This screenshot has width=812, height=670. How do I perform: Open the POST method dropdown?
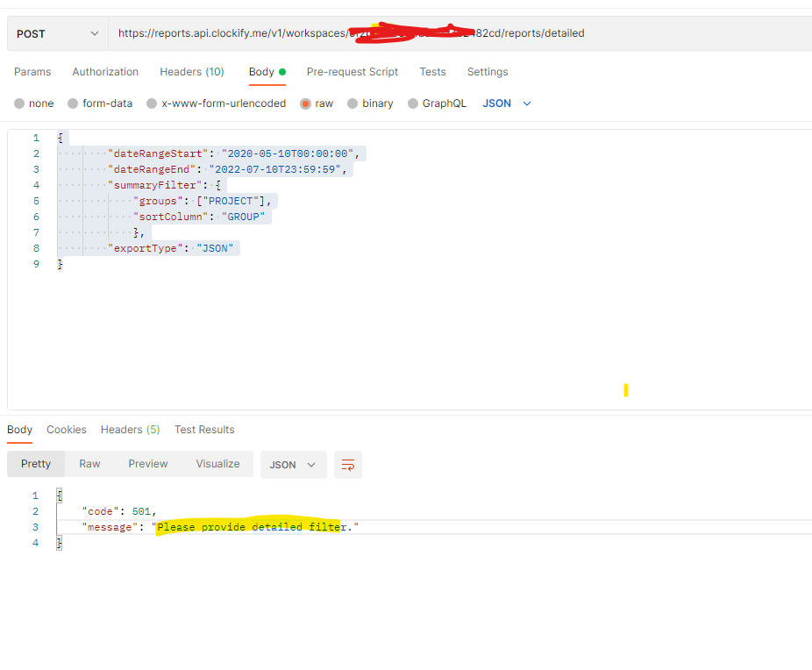(x=56, y=32)
